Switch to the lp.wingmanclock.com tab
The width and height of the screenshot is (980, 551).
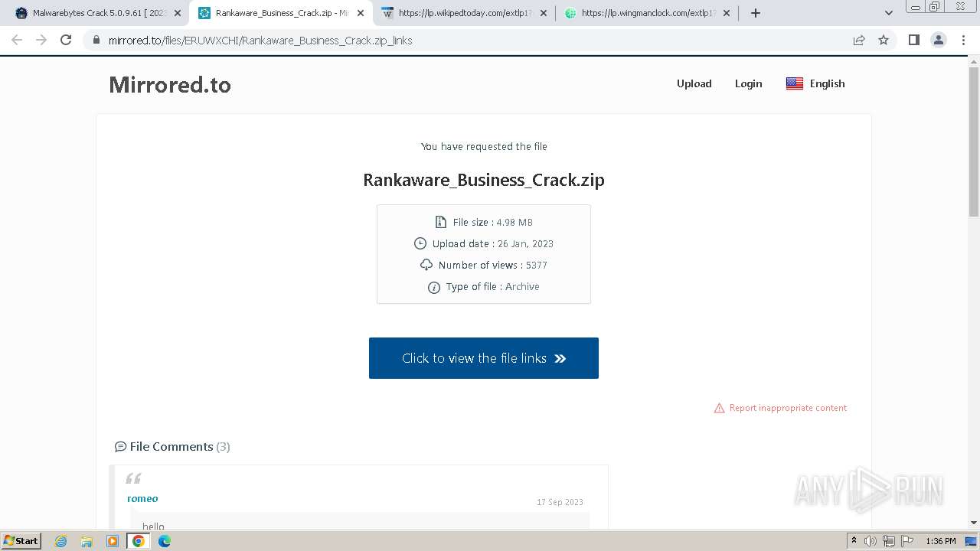(x=647, y=13)
